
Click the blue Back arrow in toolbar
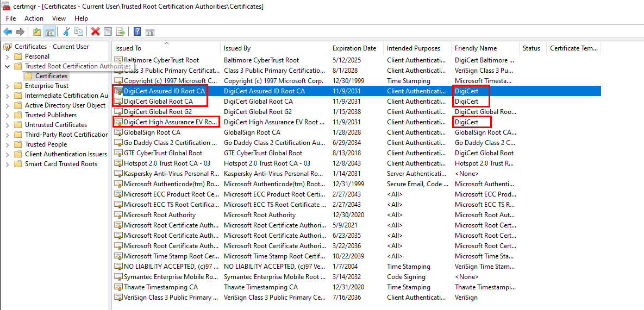8,31
